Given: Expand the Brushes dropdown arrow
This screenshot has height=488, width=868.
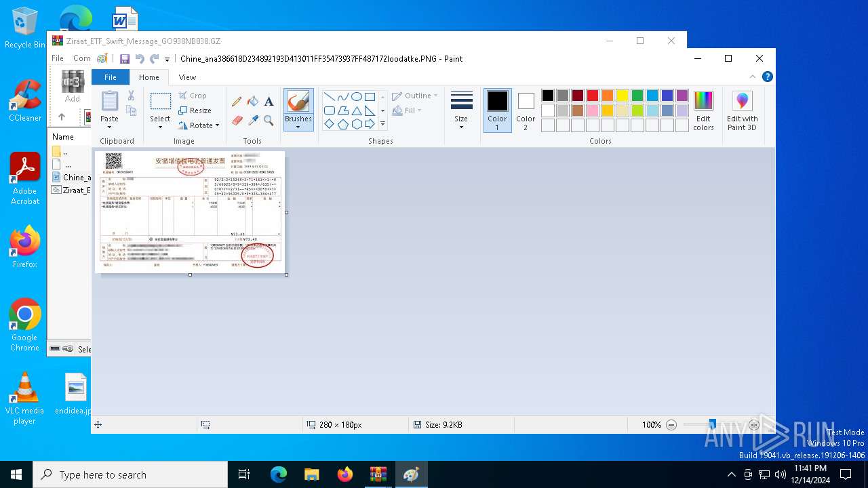Looking at the screenshot, I should (298, 127).
